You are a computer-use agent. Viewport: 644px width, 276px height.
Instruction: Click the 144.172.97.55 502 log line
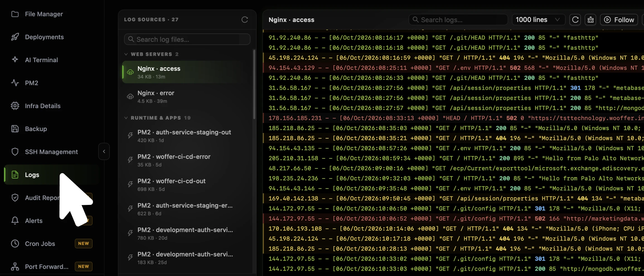click(x=454, y=218)
